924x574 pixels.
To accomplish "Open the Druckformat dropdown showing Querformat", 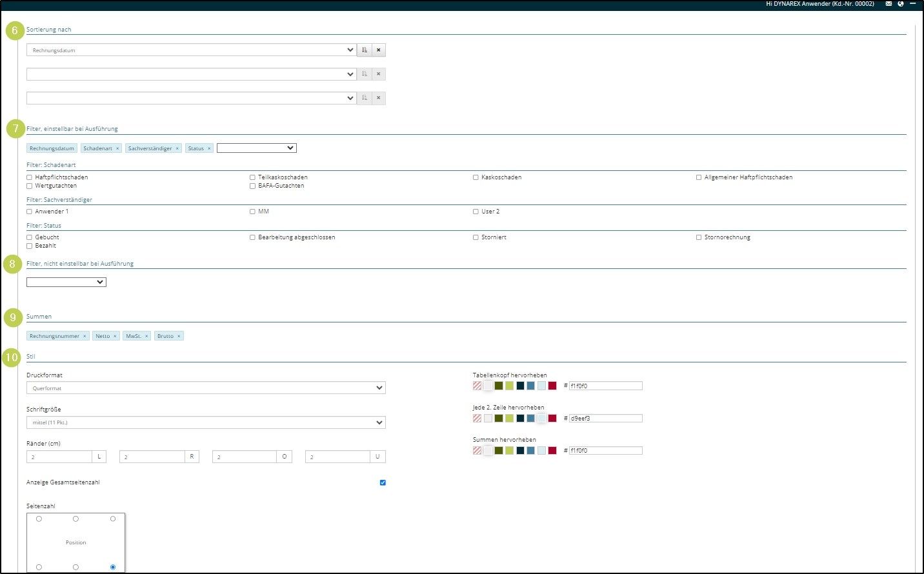I will pyautogui.click(x=206, y=388).
